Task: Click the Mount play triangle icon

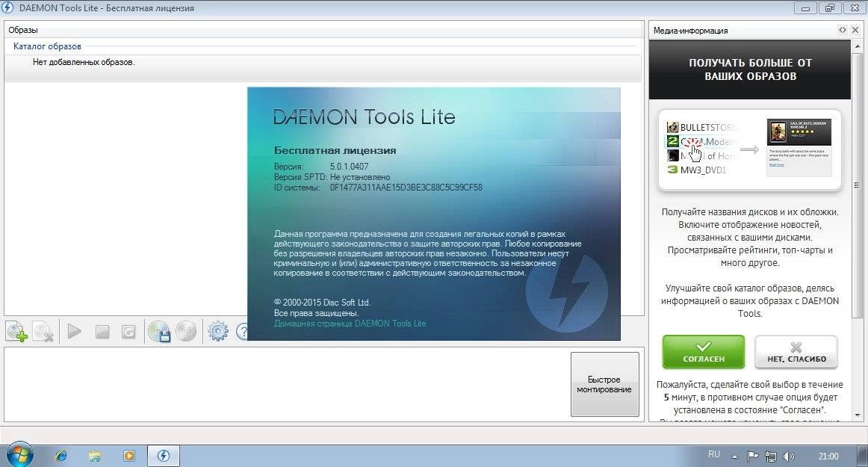Action: pos(74,332)
